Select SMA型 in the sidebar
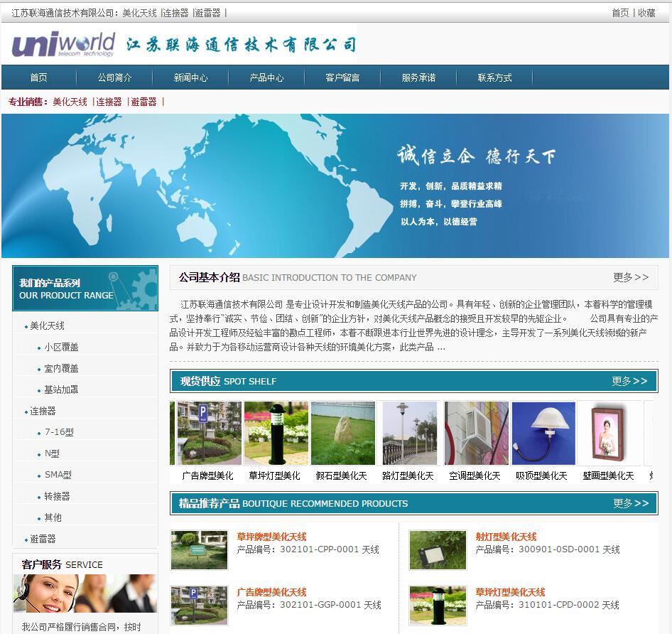 [58, 475]
